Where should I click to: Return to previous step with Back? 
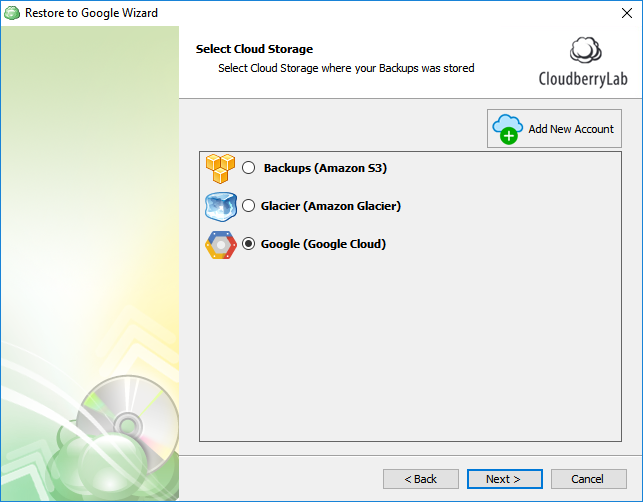pos(421,479)
